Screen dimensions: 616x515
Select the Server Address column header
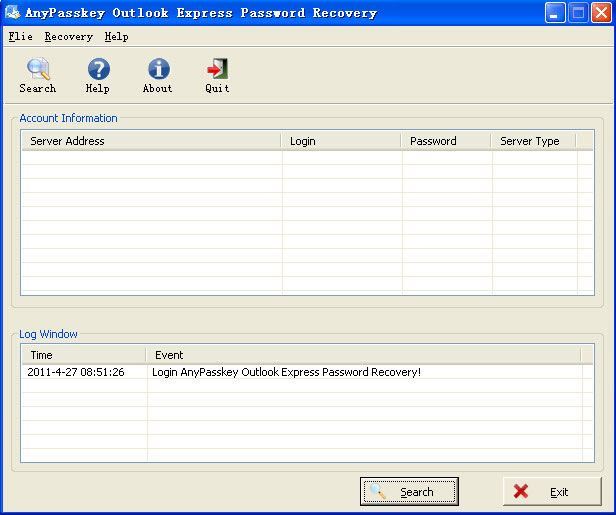152,141
